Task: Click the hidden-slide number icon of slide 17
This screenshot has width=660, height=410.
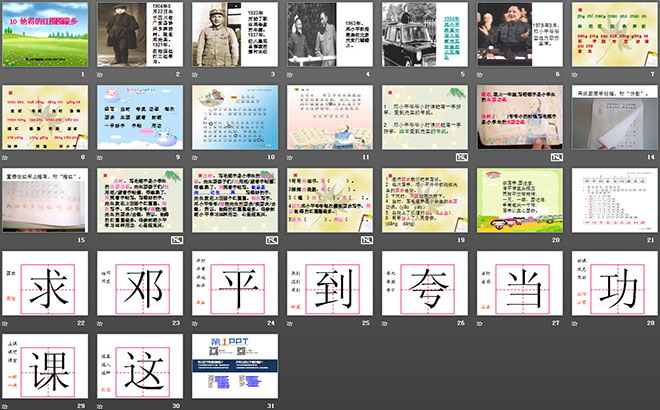Action: 272,240
